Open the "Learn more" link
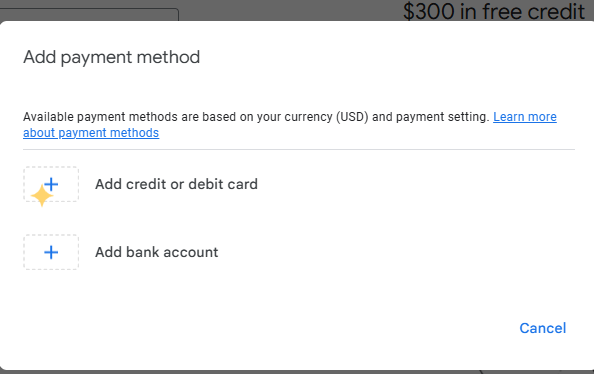 click(x=525, y=117)
